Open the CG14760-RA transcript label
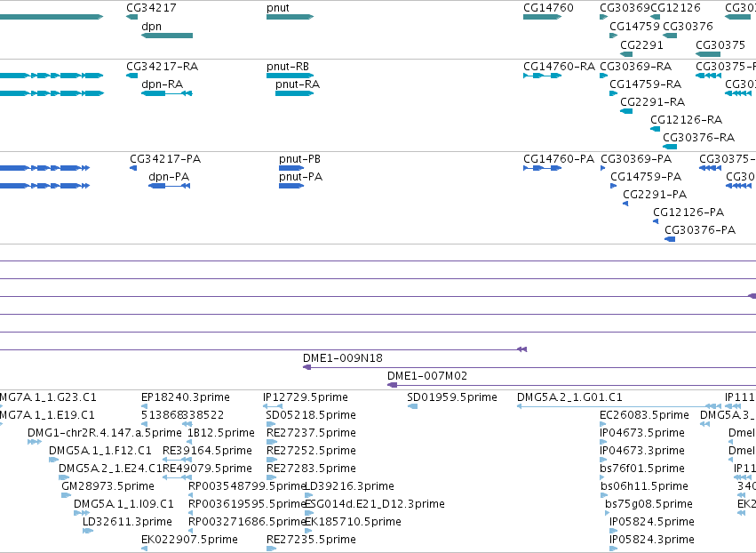This screenshot has width=756, height=553. (x=560, y=67)
